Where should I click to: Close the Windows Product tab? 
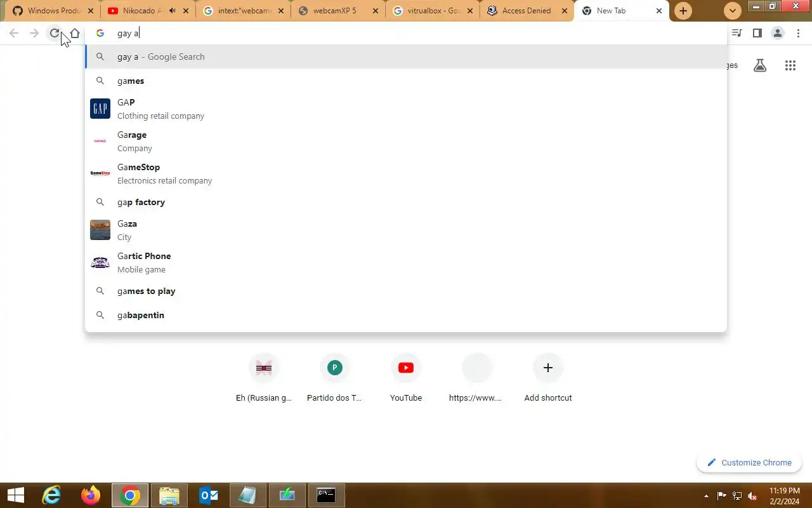[91, 11]
